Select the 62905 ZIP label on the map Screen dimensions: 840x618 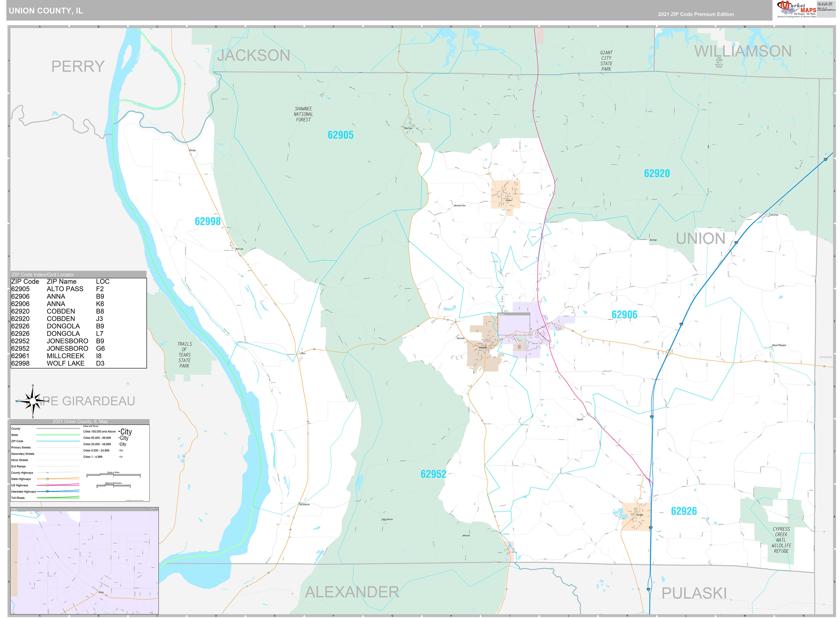pos(340,135)
